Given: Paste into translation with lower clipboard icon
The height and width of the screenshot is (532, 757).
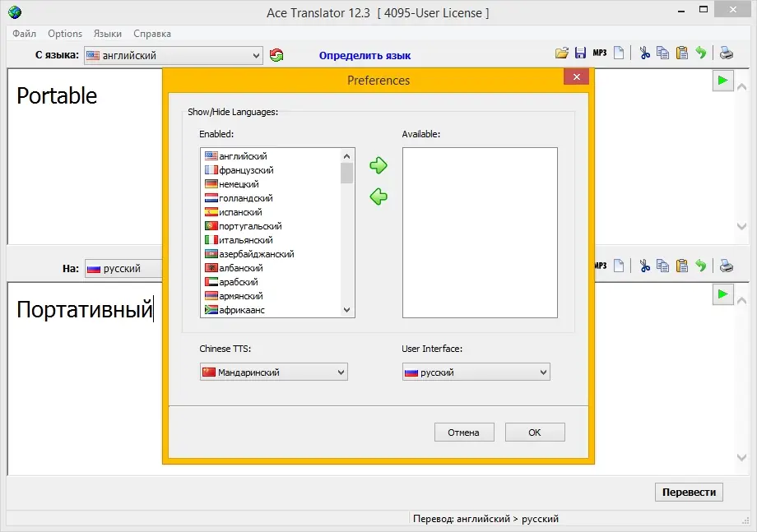Looking at the screenshot, I should pos(681,266).
